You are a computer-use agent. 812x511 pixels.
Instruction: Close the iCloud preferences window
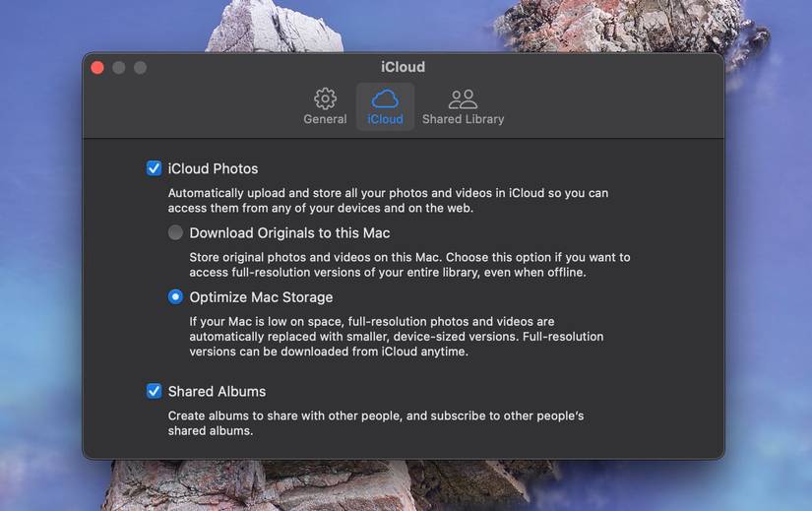coord(97,68)
